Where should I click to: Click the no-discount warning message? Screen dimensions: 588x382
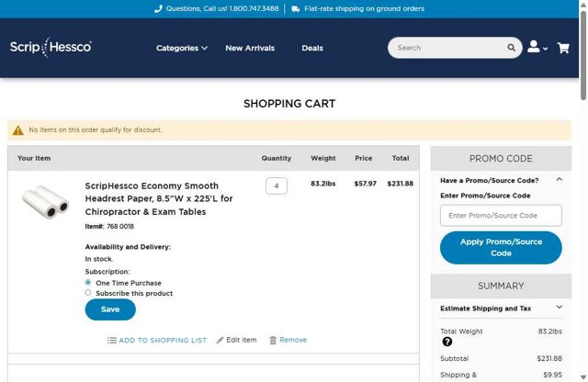(x=96, y=129)
